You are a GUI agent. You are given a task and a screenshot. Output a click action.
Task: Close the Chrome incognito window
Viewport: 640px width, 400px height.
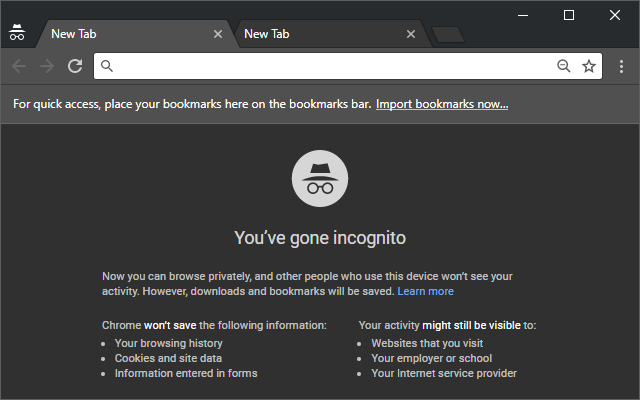click(615, 16)
